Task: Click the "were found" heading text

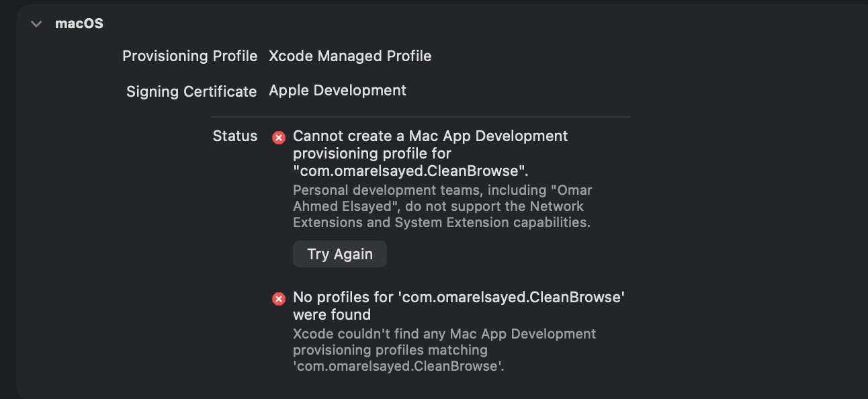Action: click(x=332, y=315)
